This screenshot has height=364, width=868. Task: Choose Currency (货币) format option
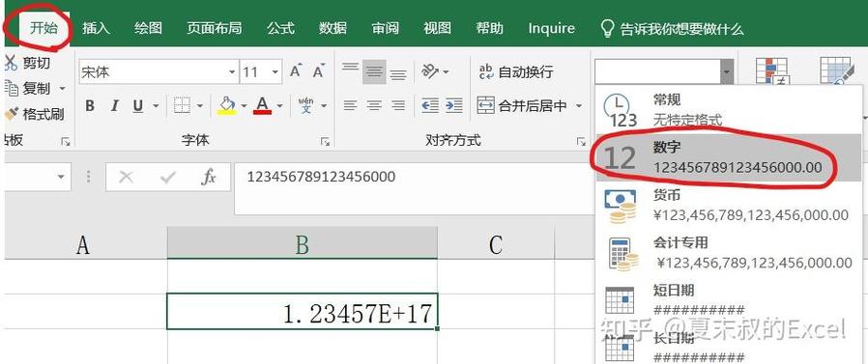pyautogui.click(x=729, y=206)
